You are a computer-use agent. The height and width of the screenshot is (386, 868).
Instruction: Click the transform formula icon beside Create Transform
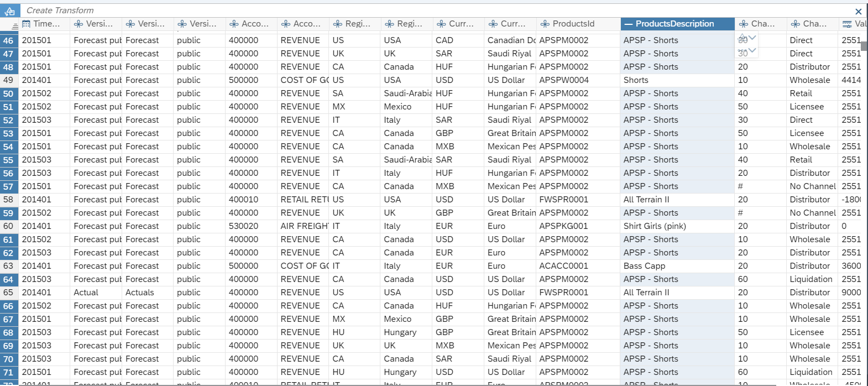[x=10, y=11]
